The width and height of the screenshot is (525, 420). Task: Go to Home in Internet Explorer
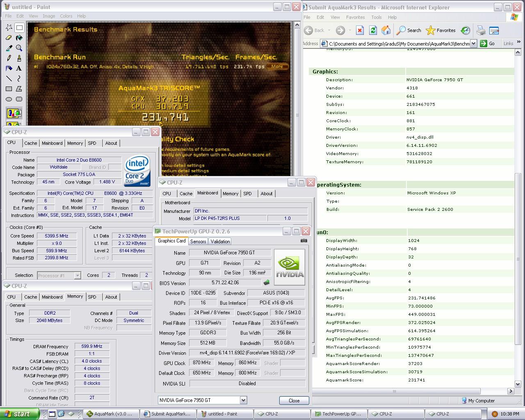386,30
